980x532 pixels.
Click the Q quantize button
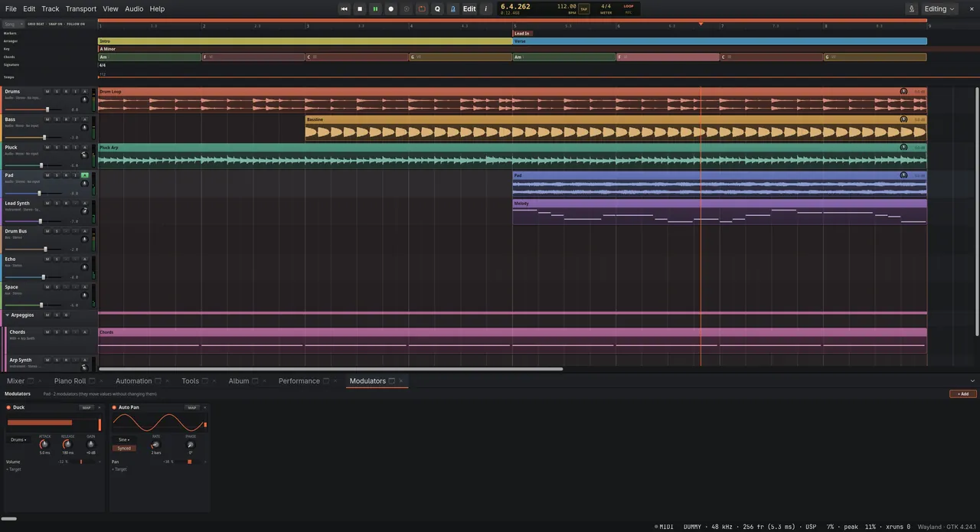[x=438, y=9]
